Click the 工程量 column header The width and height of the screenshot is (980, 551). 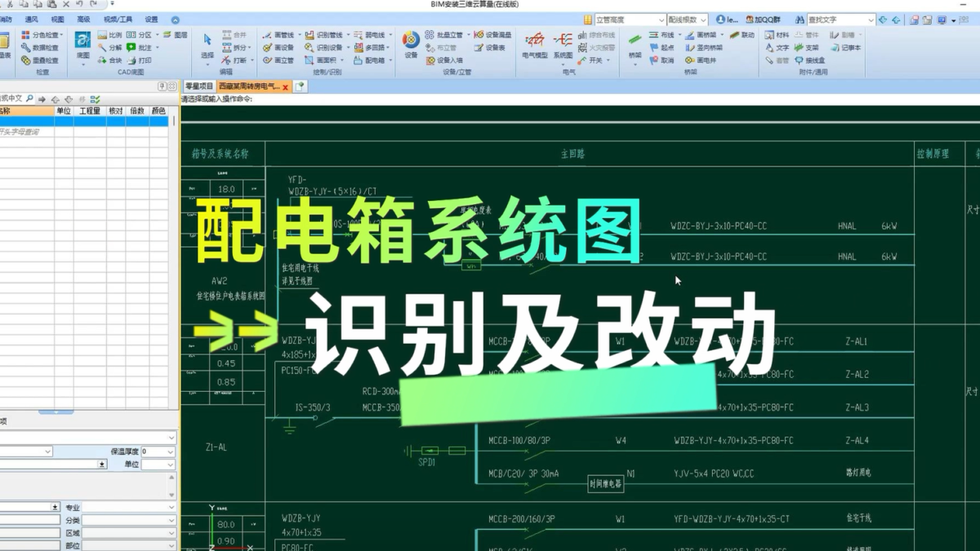point(90,111)
